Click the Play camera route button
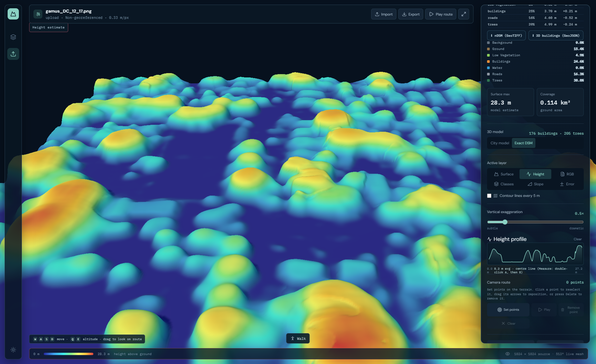Image resolution: width=596 pixels, height=364 pixels. [x=544, y=310]
